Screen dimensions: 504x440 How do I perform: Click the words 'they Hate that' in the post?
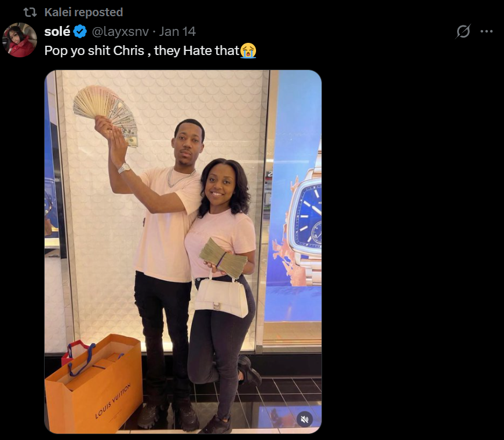pos(197,51)
